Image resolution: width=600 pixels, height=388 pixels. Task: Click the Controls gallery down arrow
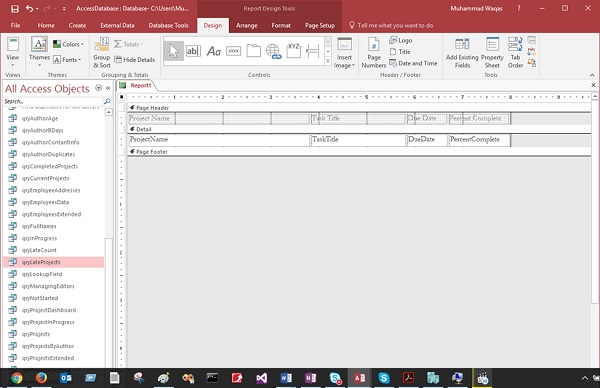[x=328, y=51]
